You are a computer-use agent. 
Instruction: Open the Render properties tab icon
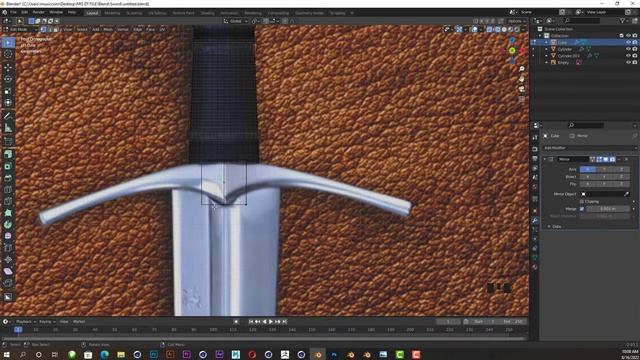pyautogui.click(x=535, y=149)
